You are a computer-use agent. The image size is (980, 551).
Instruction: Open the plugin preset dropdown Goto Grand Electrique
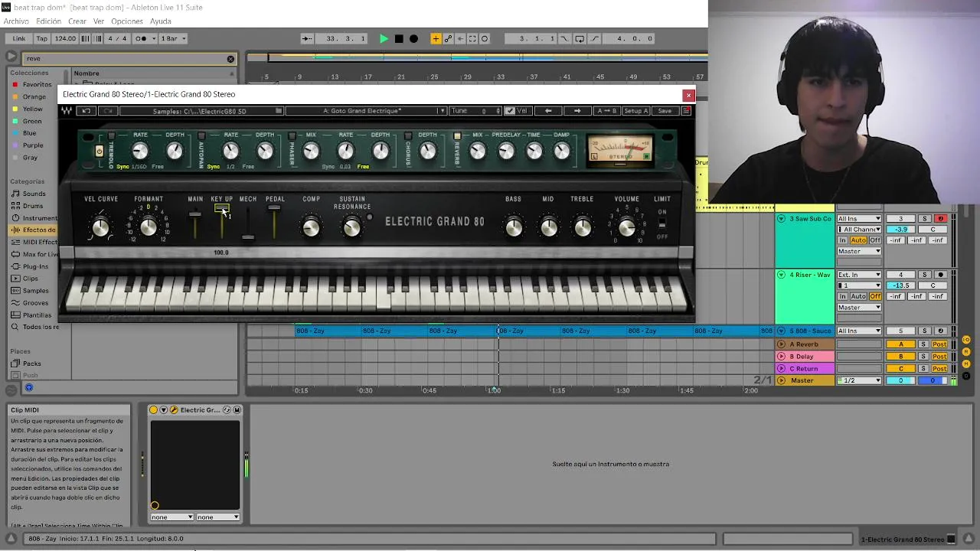pos(366,111)
